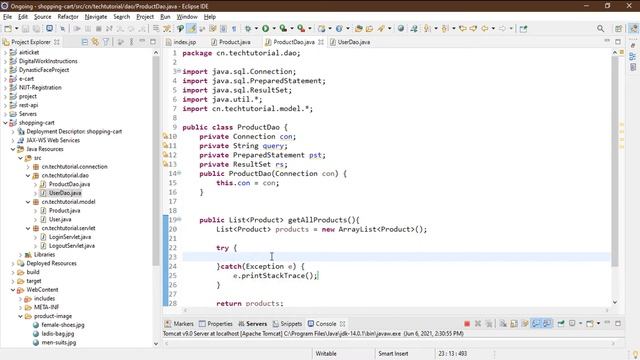Screen dimensions: 640x360
Task: Click the Last Edit Location icon
Action: coord(462,29)
